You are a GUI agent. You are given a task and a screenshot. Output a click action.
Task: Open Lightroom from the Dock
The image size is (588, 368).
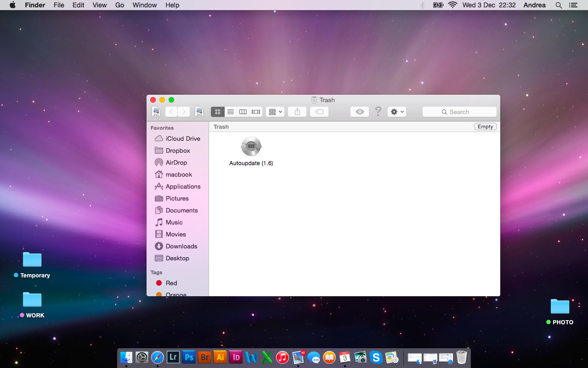173,357
